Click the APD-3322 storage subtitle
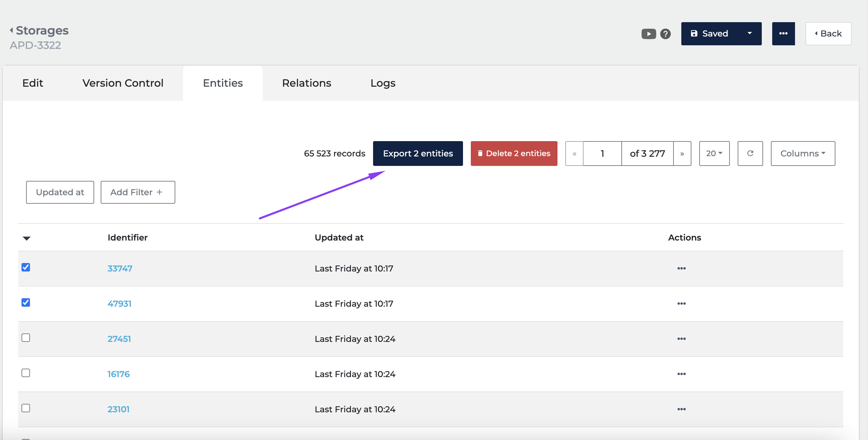This screenshot has width=868, height=440. 36,45
